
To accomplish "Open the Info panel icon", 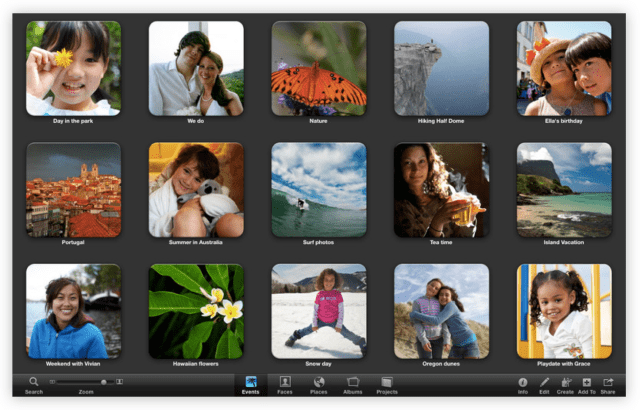I will [x=522, y=382].
